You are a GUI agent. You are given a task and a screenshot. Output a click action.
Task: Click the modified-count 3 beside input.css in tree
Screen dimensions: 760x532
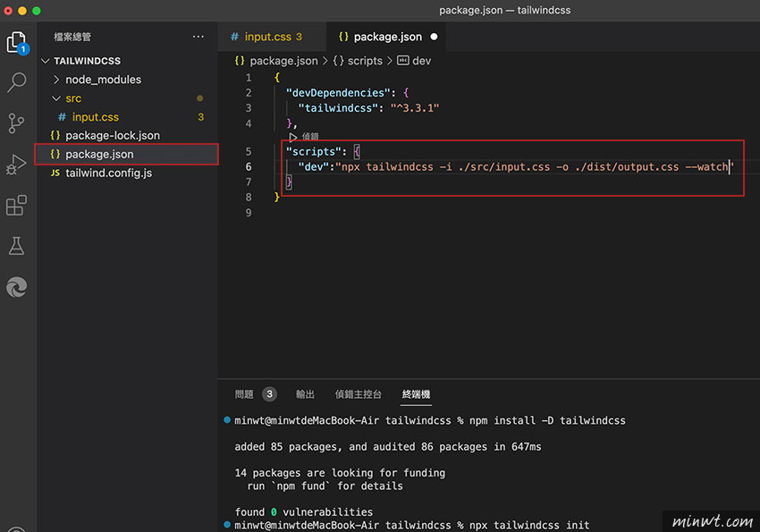tap(200, 117)
